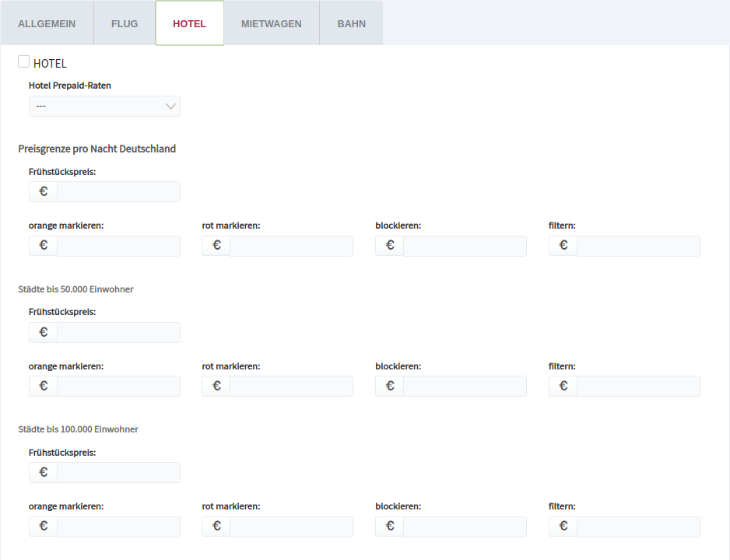Click 'Städte bis 50.000 Einwohner' heading
The height and width of the screenshot is (560, 730).
tap(76, 289)
